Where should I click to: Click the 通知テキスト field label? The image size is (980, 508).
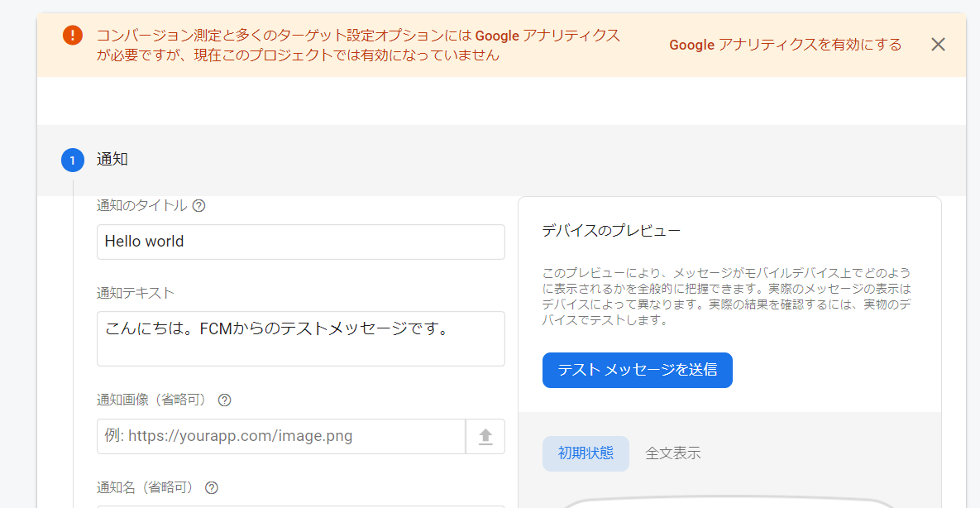[136, 293]
